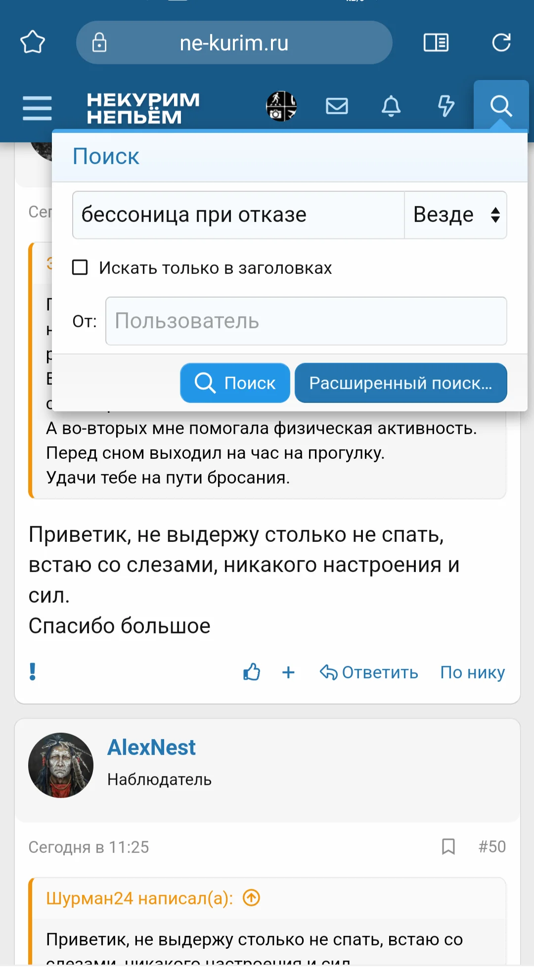Open quick links via lightning icon

coord(445,105)
